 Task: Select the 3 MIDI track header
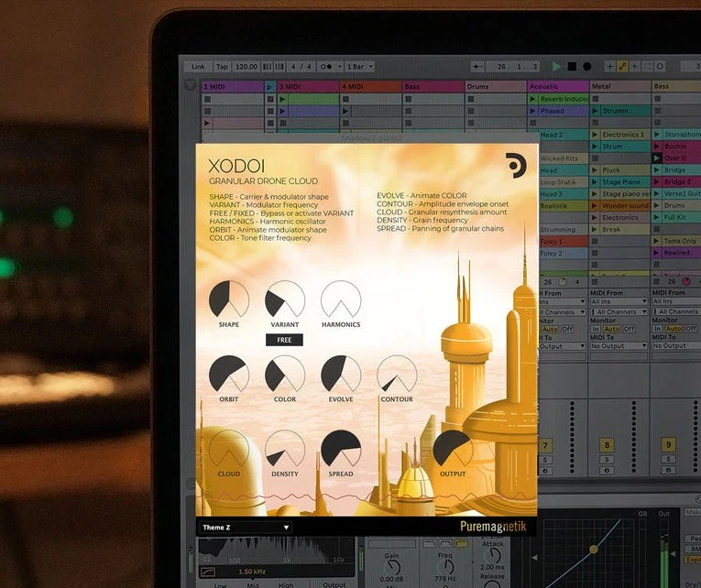(x=308, y=87)
